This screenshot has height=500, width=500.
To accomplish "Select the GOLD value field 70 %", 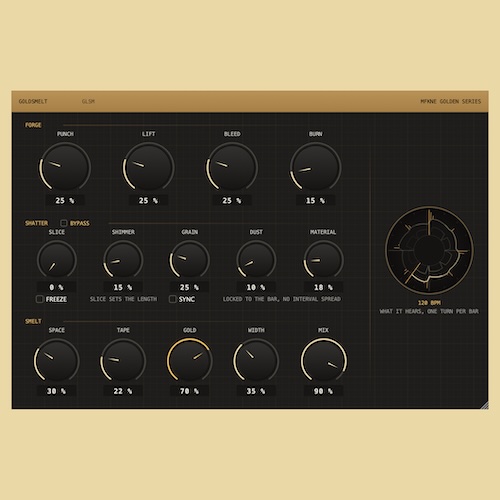I will click(x=190, y=391).
